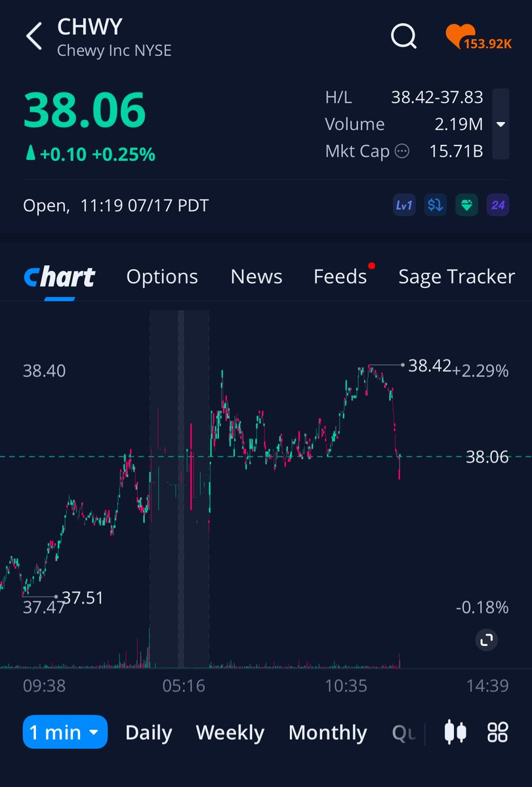Viewport: 532px width, 787px height.
Task: Switch to the Options tab
Action: coord(162,277)
